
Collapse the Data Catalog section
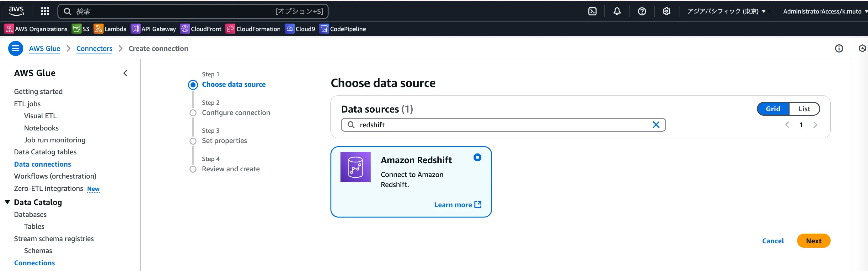8,202
